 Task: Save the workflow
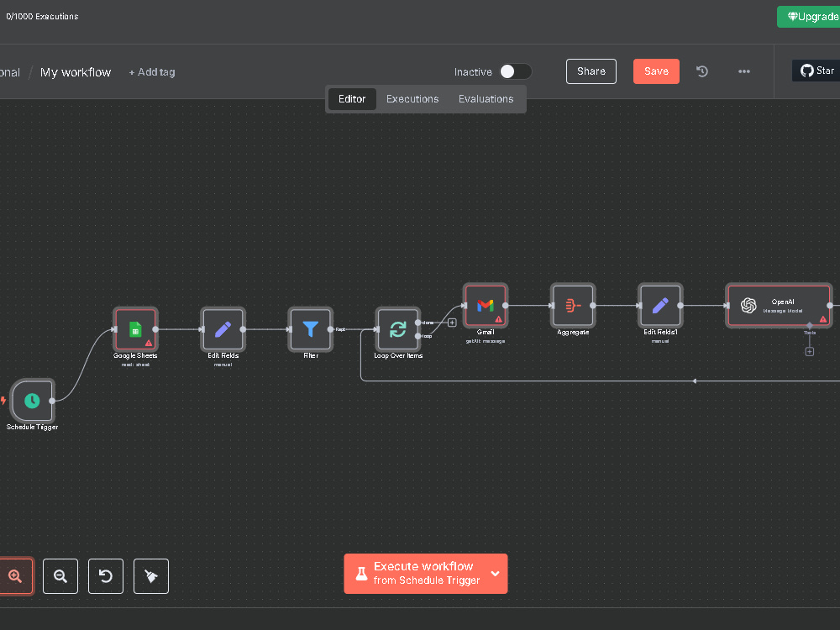point(656,71)
